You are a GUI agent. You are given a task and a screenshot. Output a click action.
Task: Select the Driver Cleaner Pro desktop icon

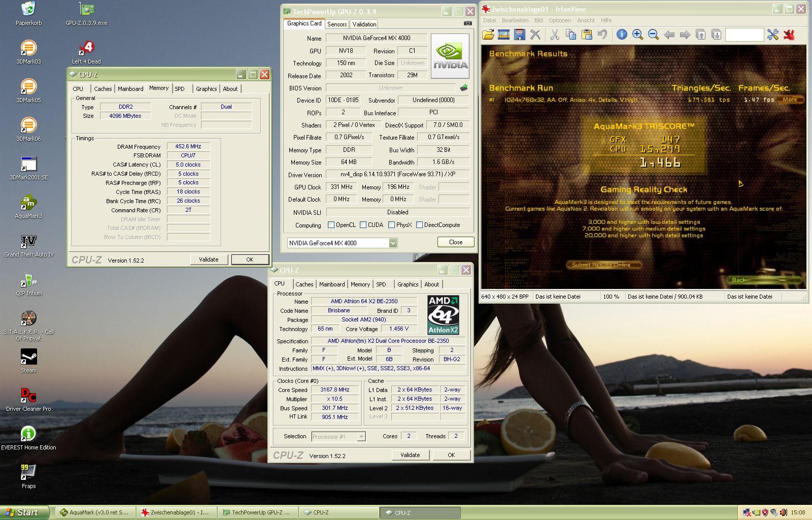point(28,399)
